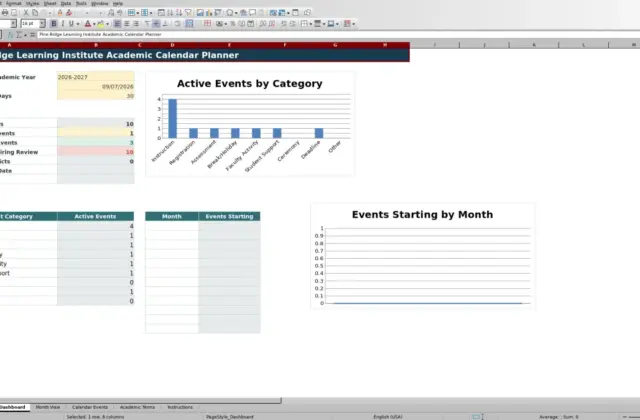Screen dimensions: 640x420
Task: Open the Sort dialog icon
Action: click(x=161, y=13)
